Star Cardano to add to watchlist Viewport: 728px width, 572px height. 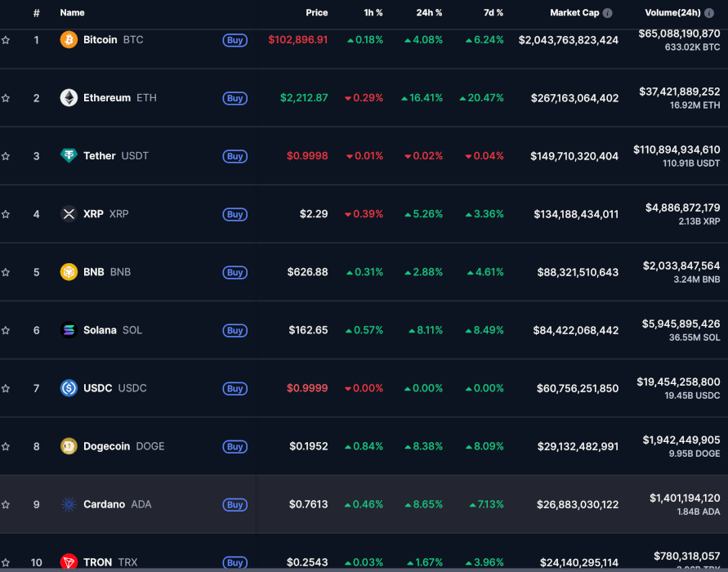click(x=6, y=504)
